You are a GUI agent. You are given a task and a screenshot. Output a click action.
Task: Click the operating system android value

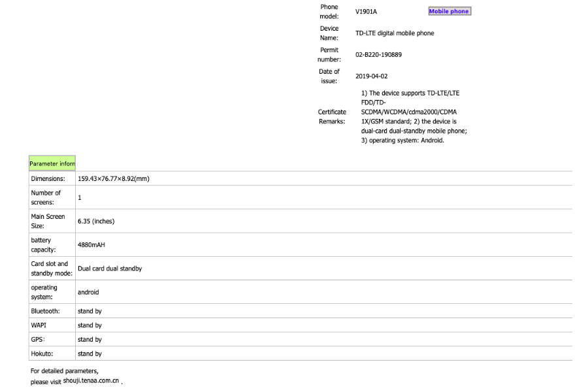(x=88, y=292)
